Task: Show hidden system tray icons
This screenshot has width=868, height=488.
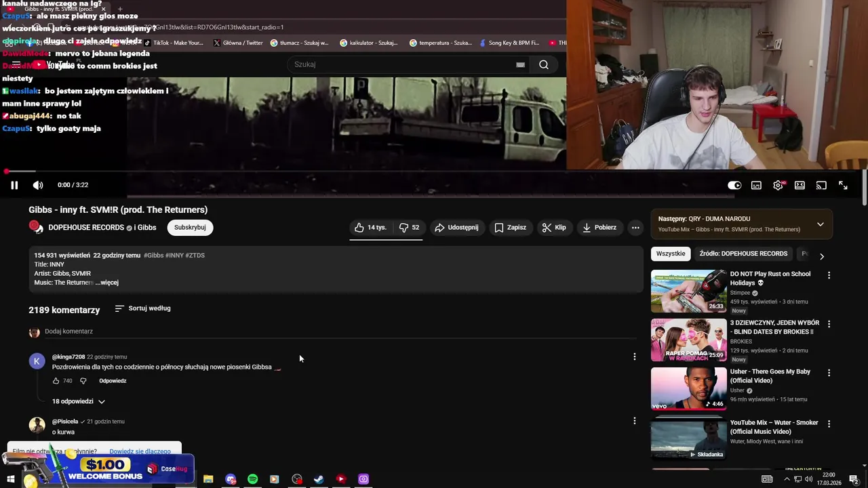Action: 787,479
